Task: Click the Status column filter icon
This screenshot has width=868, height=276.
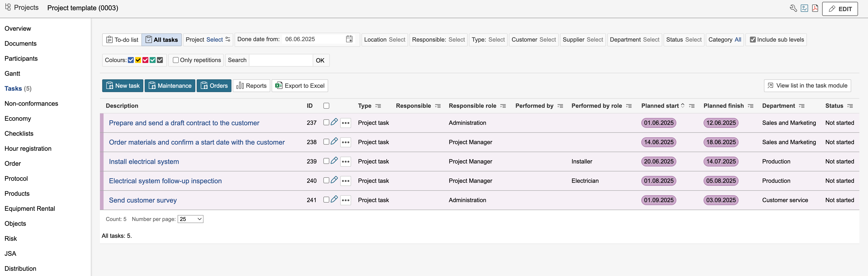Action: (x=850, y=106)
